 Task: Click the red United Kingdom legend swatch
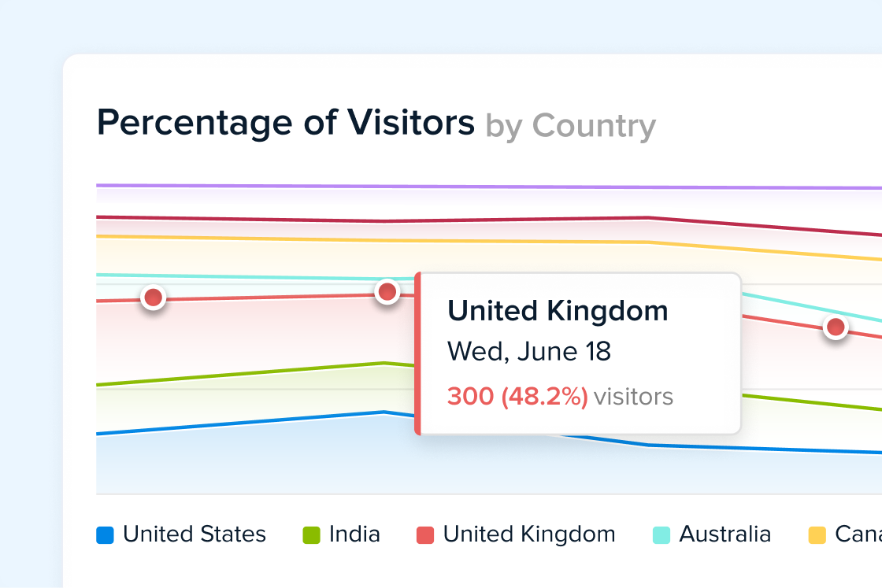coord(425,535)
